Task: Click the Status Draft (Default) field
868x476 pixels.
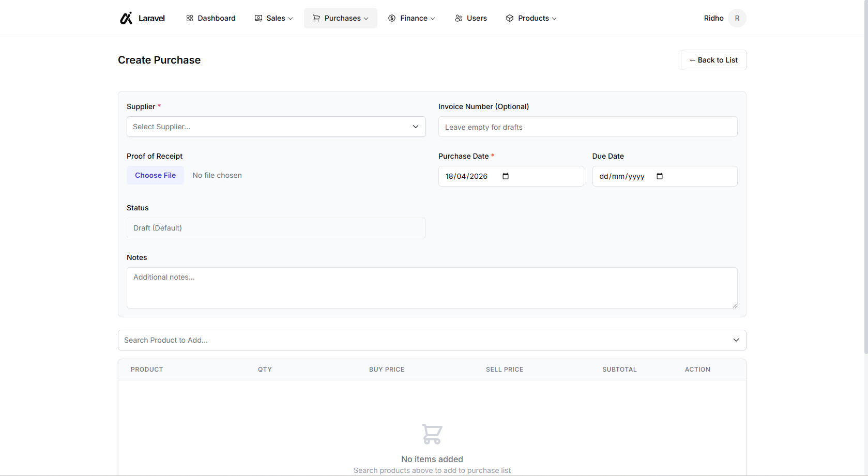Action: click(276, 228)
